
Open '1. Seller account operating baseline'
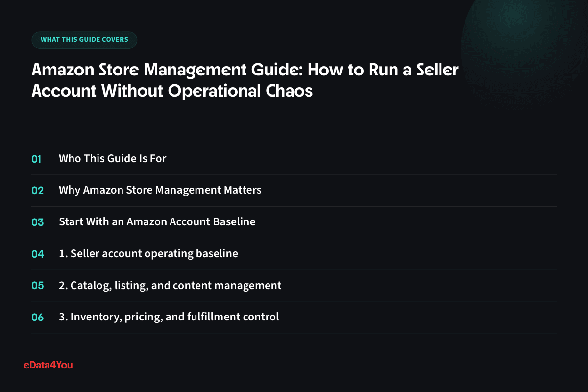148,253
